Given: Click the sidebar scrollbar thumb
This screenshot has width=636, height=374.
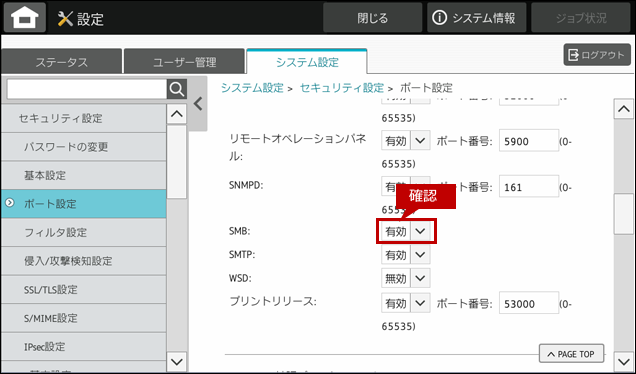Looking at the screenshot, I should click(177, 162).
